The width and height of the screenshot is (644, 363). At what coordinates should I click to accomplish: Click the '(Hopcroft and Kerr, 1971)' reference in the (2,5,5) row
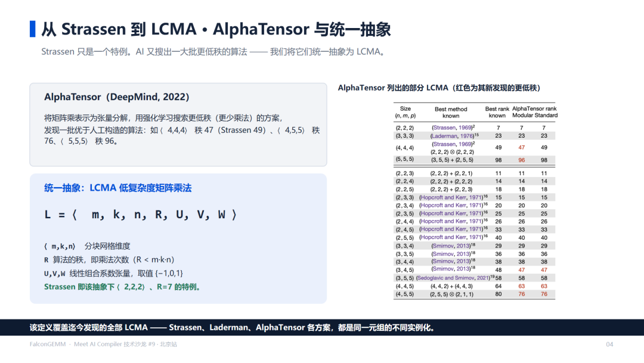(453, 237)
